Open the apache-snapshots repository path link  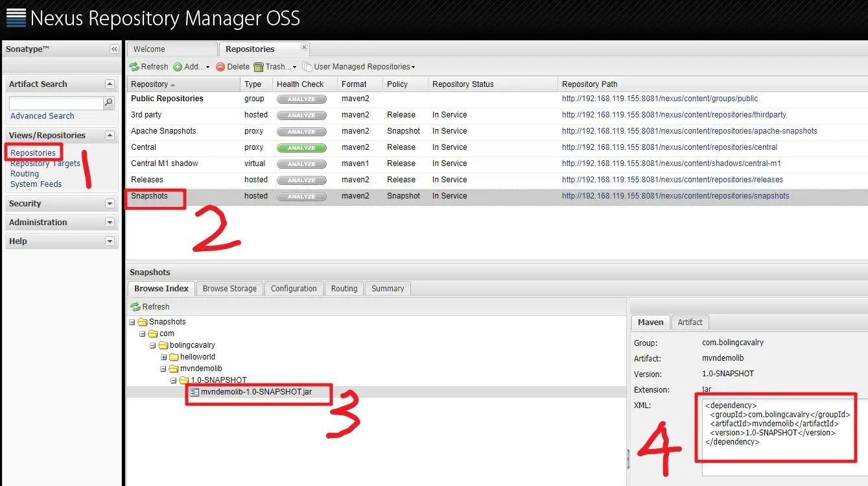point(690,131)
